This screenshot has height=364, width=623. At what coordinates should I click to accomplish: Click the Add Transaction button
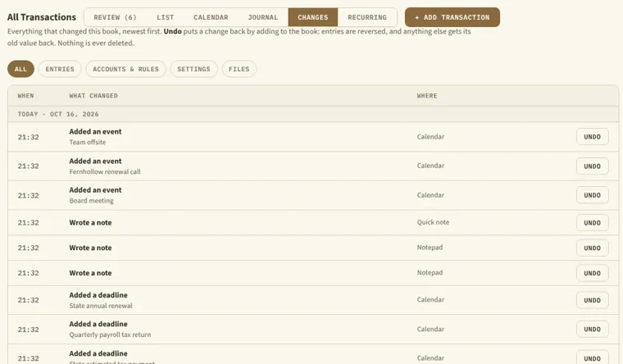[x=452, y=17]
